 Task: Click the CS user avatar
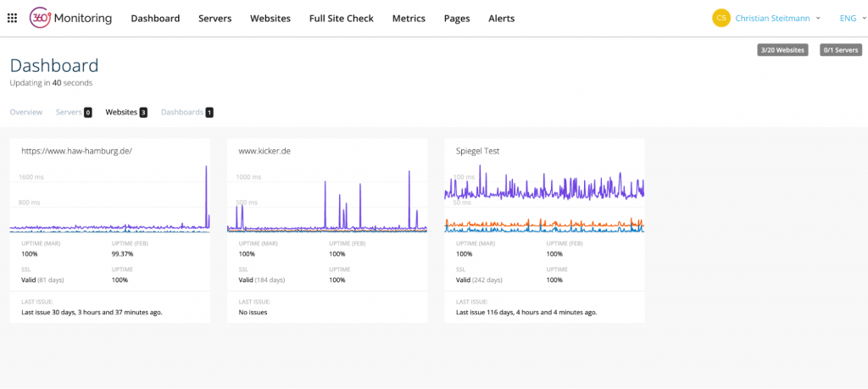pyautogui.click(x=721, y=19)
